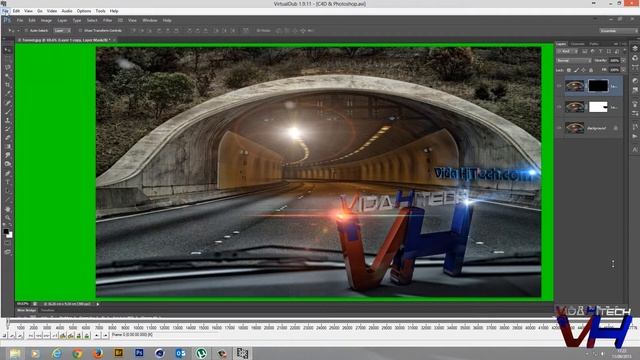Lock image pixels with brush icon
This screenshot has width=640, height=360.
pyautogui.click(x=576, y=70)
